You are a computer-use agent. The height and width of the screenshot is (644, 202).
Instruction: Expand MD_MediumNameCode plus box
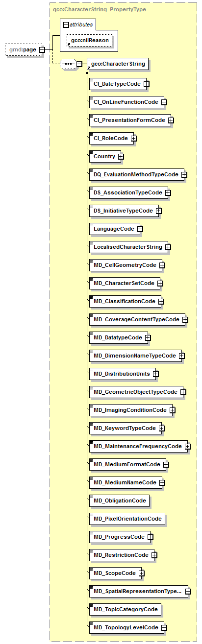(x=162, y=482)
